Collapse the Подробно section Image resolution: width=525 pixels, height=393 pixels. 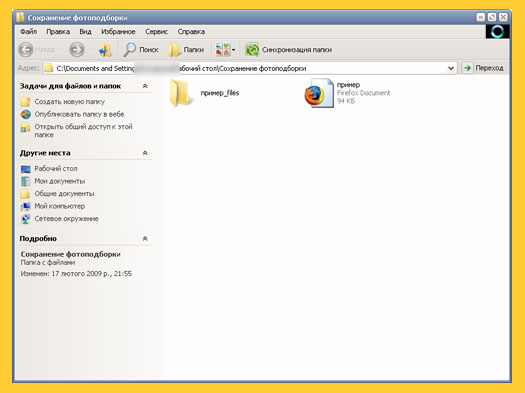coord(145,239)
